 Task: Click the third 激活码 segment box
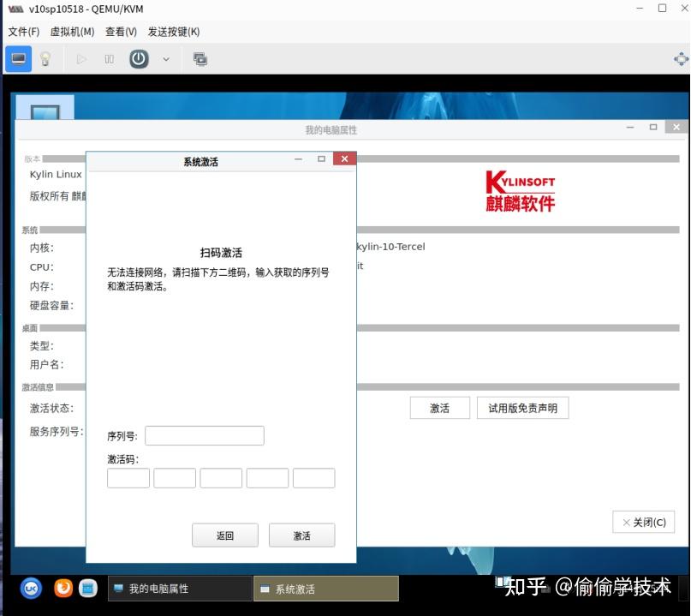(221, 478)
